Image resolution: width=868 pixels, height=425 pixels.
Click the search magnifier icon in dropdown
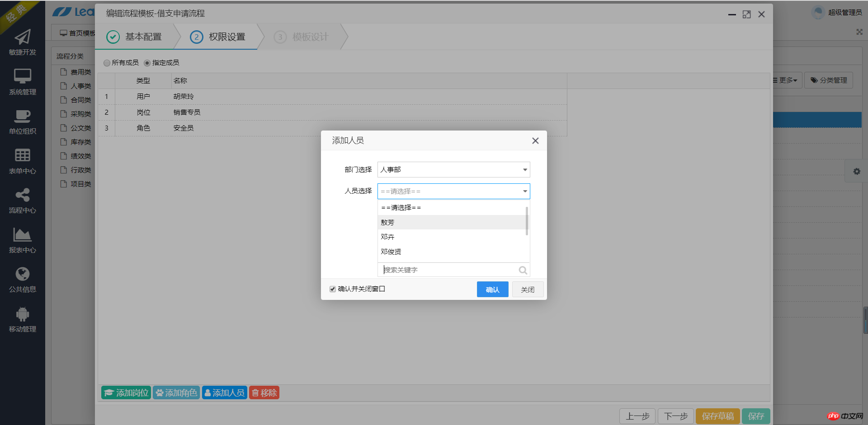click(x=523, y=270)
